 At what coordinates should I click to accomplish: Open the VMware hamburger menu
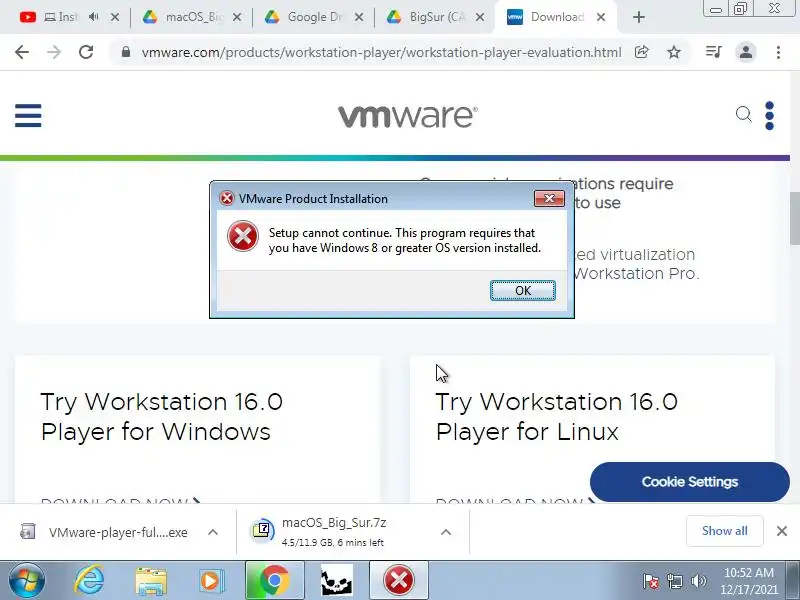[x=28, y=116]
